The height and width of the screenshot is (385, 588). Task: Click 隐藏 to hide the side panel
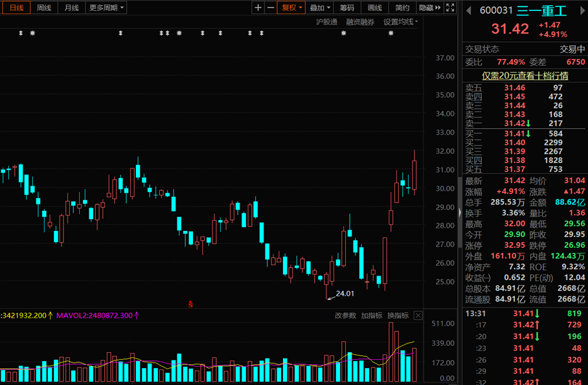(430, 8)
